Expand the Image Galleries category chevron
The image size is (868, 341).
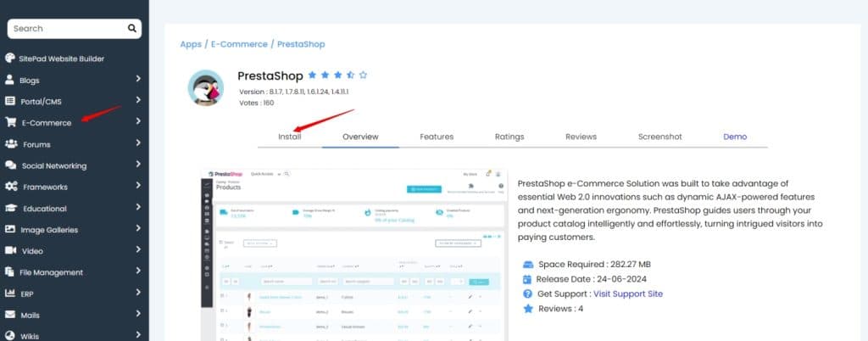click(x=138, y=229)
